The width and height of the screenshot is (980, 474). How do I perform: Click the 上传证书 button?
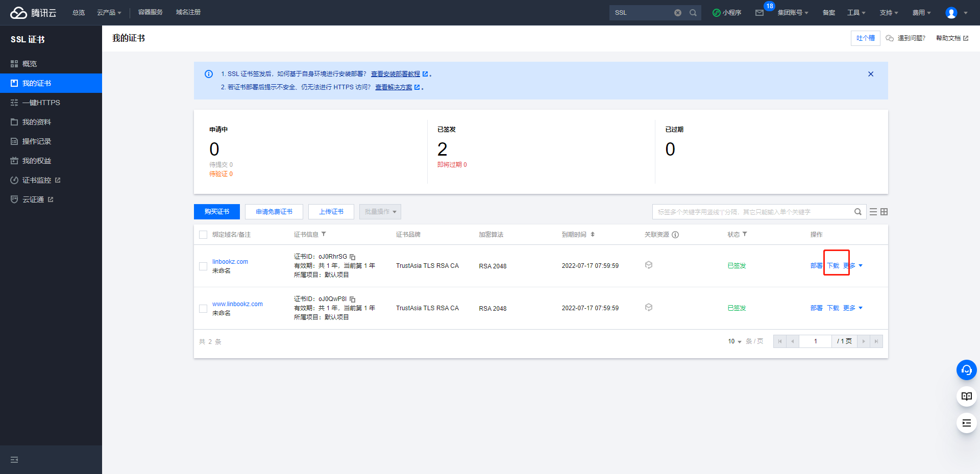point(331,212)
